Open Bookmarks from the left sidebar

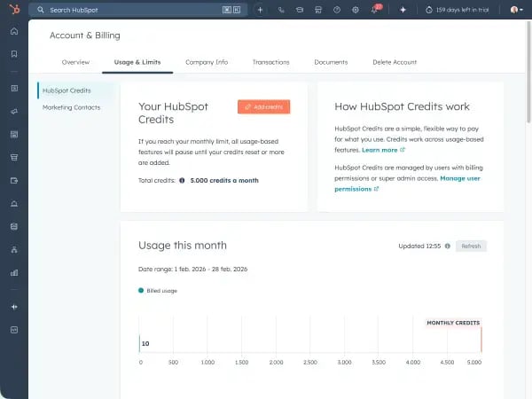tap(13, 54)
